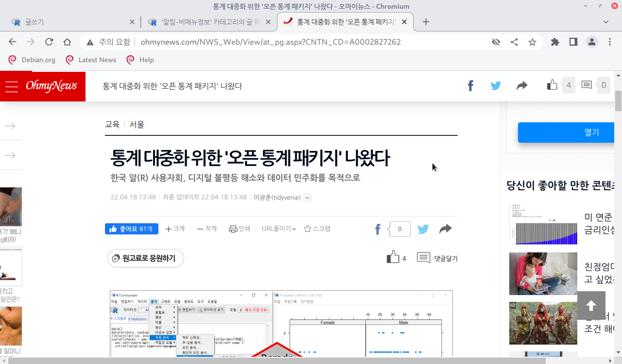
Task: Print the article with 인쇄
Action: (240, 229)
